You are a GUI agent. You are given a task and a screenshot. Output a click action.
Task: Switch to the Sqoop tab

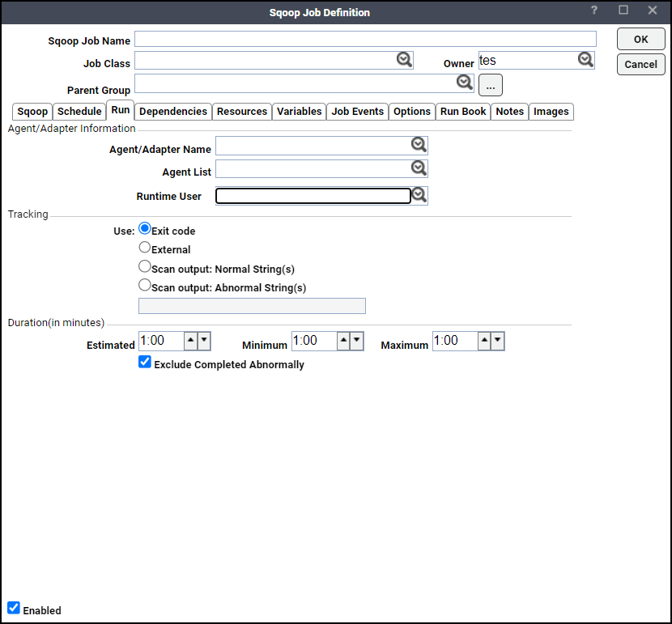point(32,112)
